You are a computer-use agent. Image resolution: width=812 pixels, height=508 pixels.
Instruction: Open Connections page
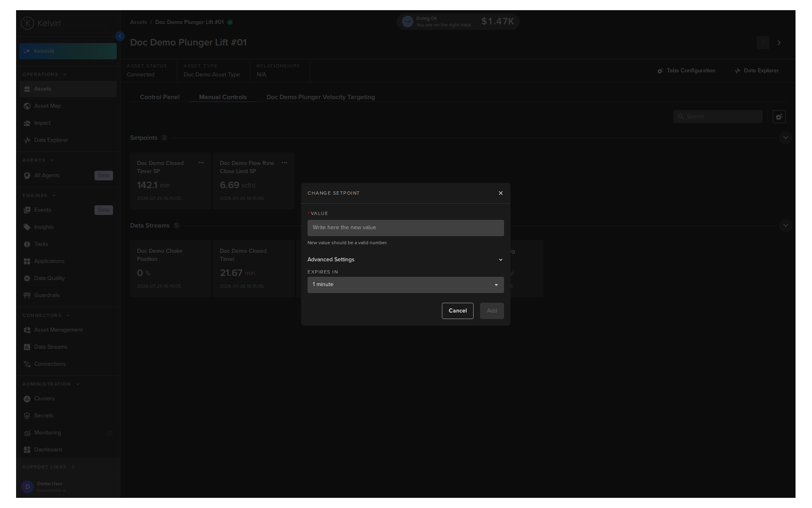(68, 364)
